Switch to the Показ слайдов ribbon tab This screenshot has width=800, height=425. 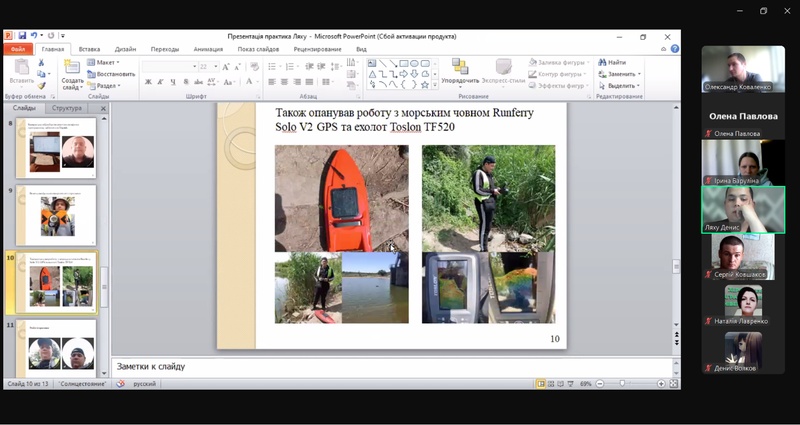pyautogui.click(x=258, y=49)
